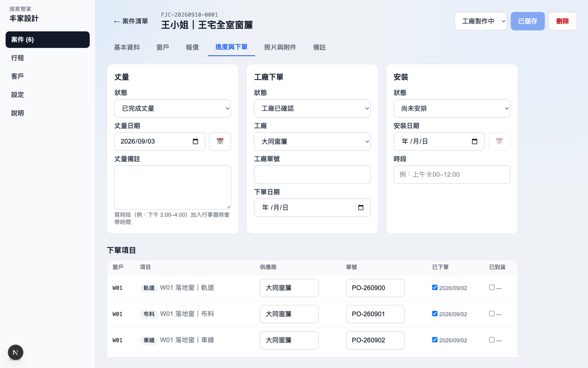This screenshot has width=588, height=368.
Task: Check 已到貨 for W01 車縫 row
Action: pos(492,340)
